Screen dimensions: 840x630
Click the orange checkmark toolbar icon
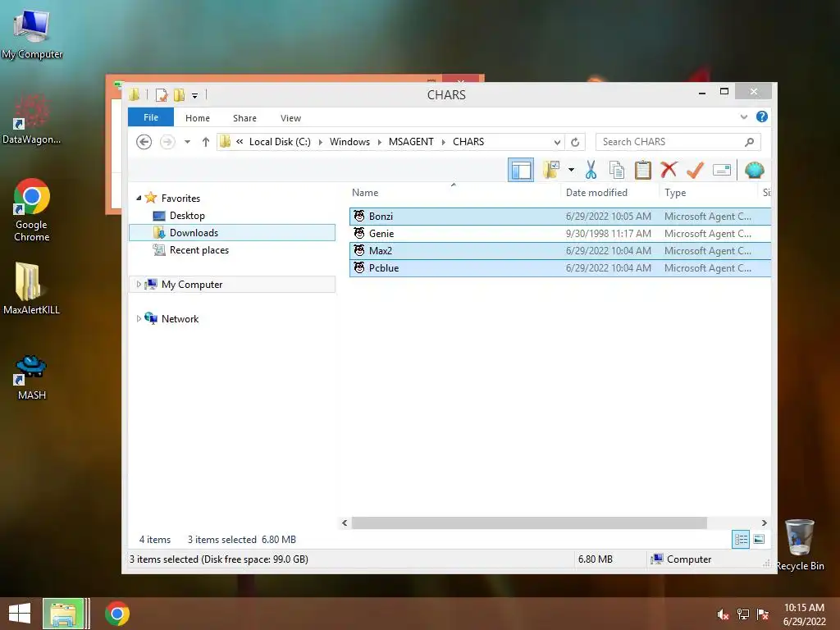click(695, 170)
